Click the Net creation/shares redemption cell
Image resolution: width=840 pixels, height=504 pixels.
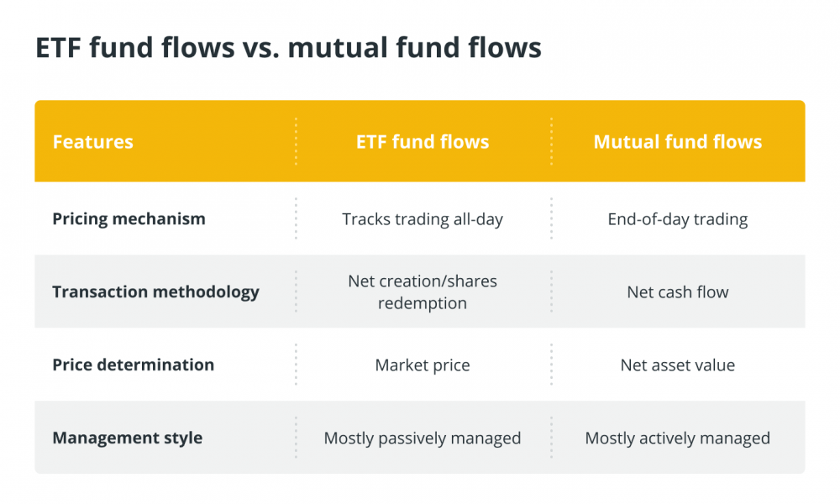[x=423, y=292]
